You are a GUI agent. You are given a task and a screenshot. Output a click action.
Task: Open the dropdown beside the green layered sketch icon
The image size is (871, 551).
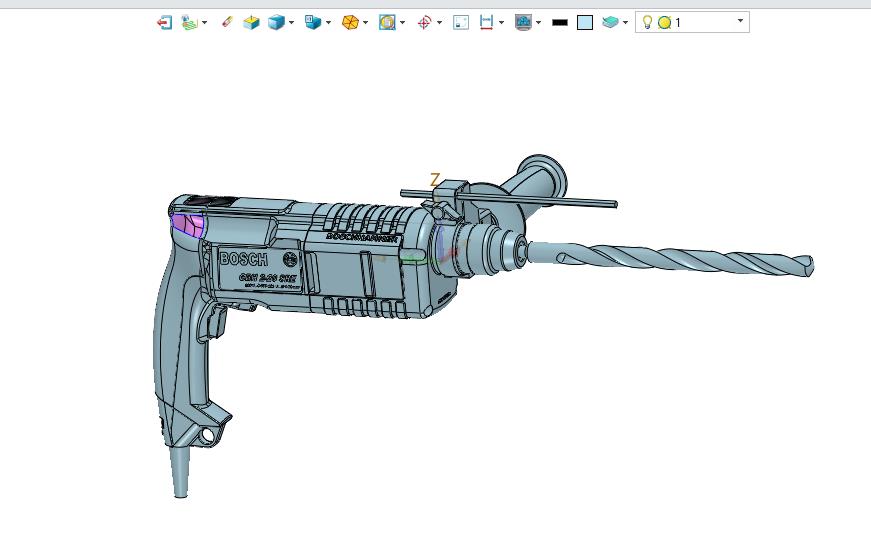[x=204, y=22]
